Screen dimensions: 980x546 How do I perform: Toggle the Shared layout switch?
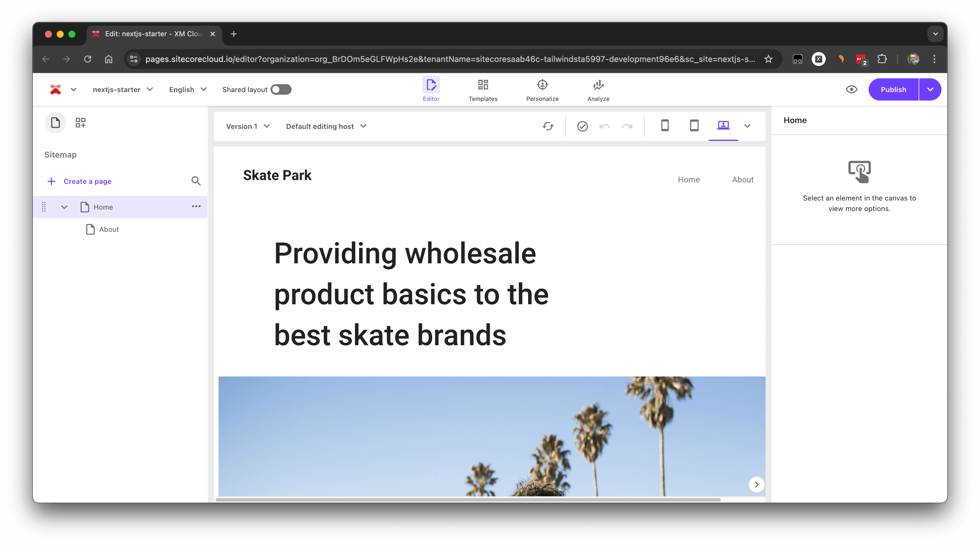tap(281, 89)
